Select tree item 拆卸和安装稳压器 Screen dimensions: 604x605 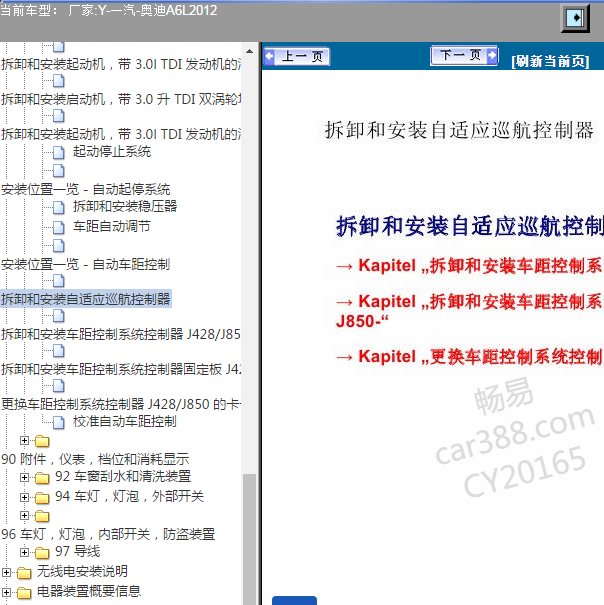[125, 206]
